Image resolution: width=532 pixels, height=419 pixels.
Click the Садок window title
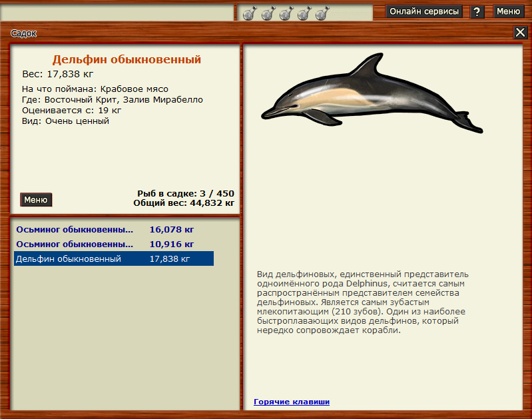[23, 33]
